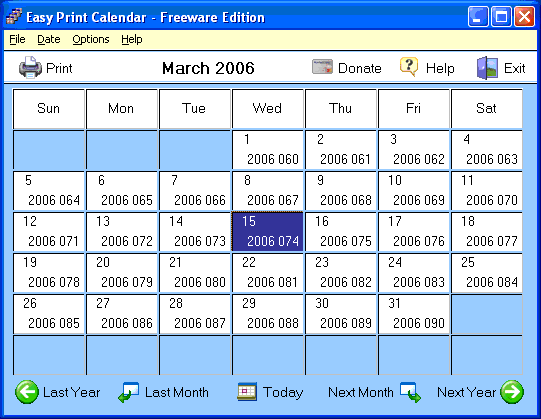Select day 31 labeled 2006 090
This screenshot has width=541, height=419.
[x=414, y=313]
